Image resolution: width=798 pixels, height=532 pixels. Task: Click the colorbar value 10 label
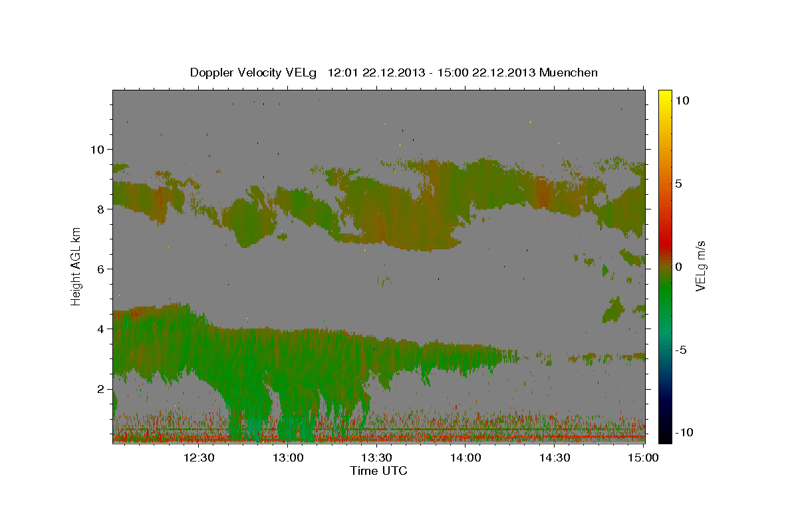click(682, 100)
